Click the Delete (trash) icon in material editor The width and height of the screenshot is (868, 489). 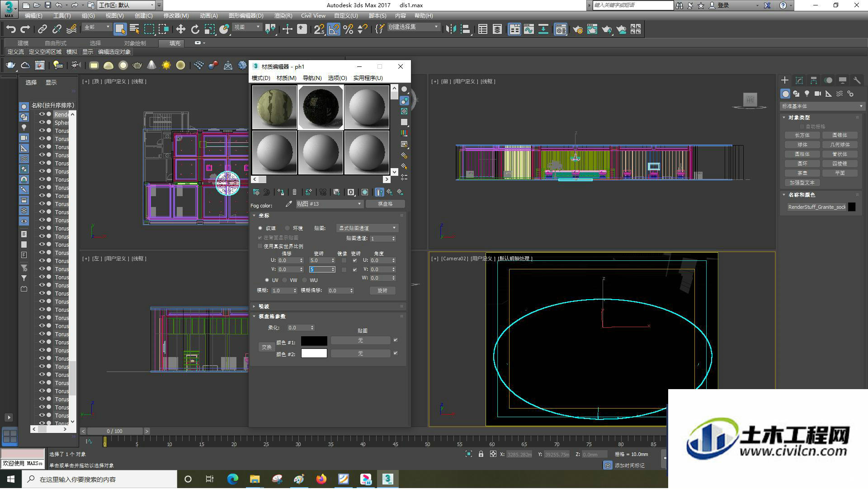point(294,192)
